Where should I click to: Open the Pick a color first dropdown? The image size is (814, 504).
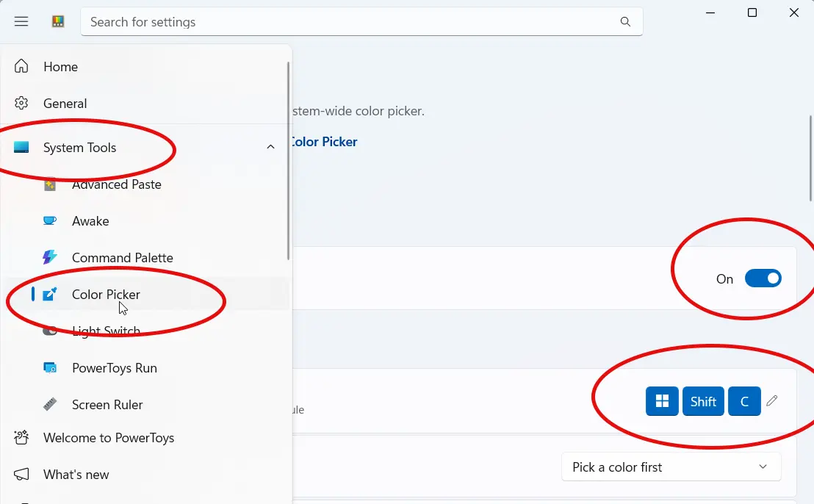point(670,467)
